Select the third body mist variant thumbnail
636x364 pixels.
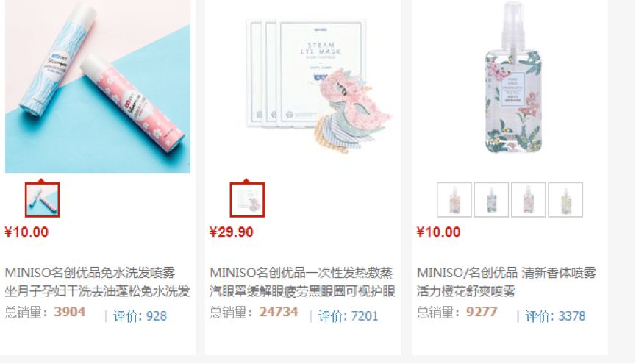coord(528,200)
